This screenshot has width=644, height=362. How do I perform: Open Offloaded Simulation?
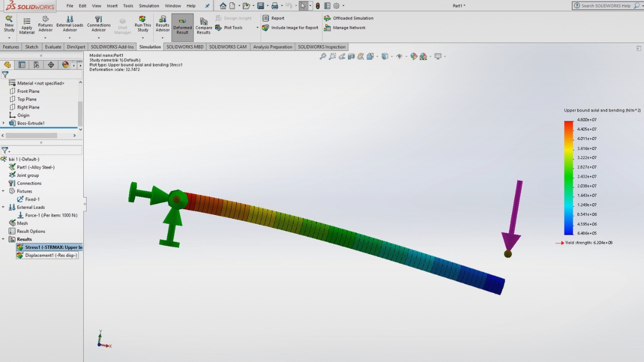(x=349, y=18)
